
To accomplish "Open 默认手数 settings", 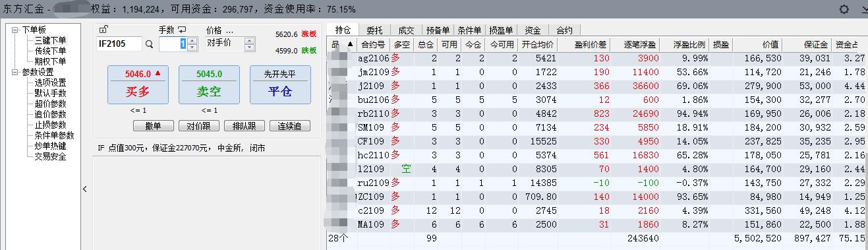I will click(50, 94).
